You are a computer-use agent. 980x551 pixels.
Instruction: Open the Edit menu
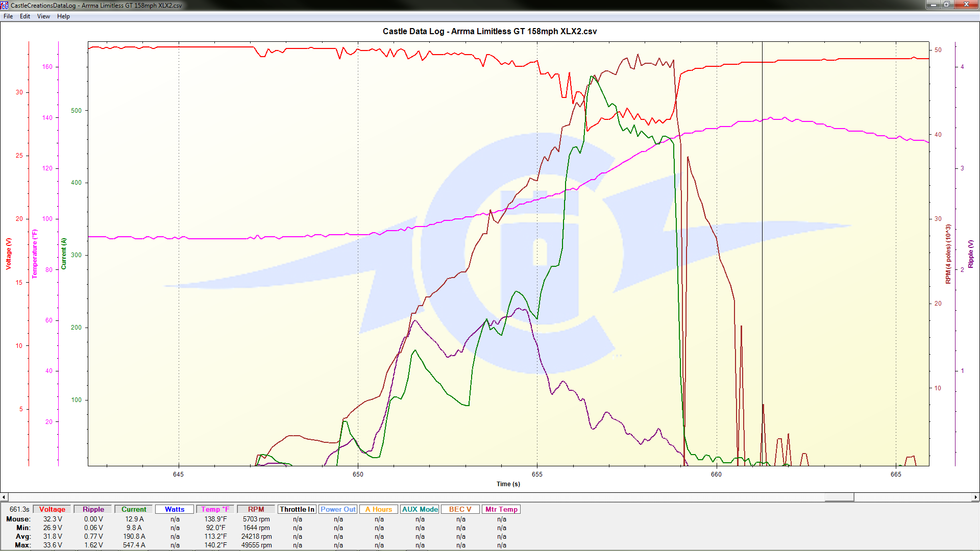pyautogui.click(x=25, y=16)
